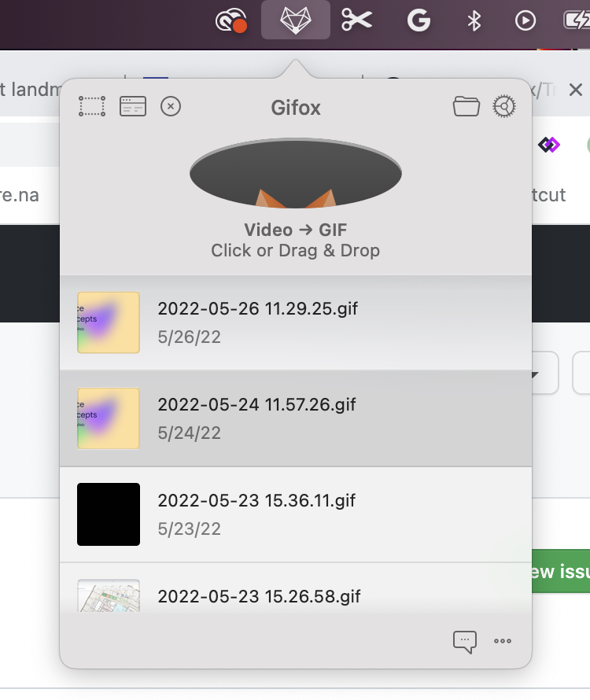Click the Gifox title text
This screenshot has height=700, width=590.
tap(296, 108)
